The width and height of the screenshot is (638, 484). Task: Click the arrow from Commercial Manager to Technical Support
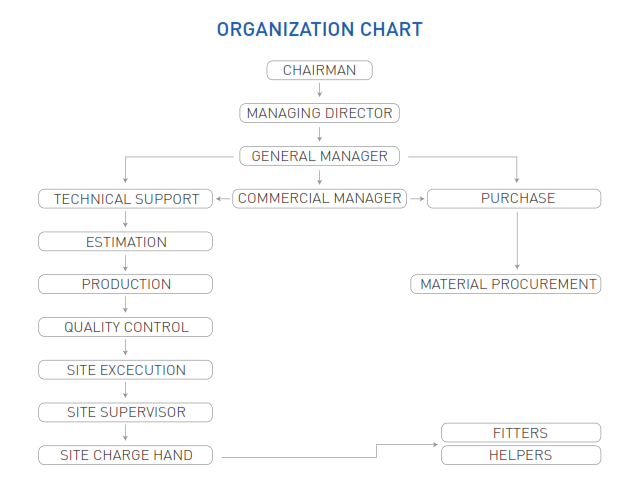point(223,198)
